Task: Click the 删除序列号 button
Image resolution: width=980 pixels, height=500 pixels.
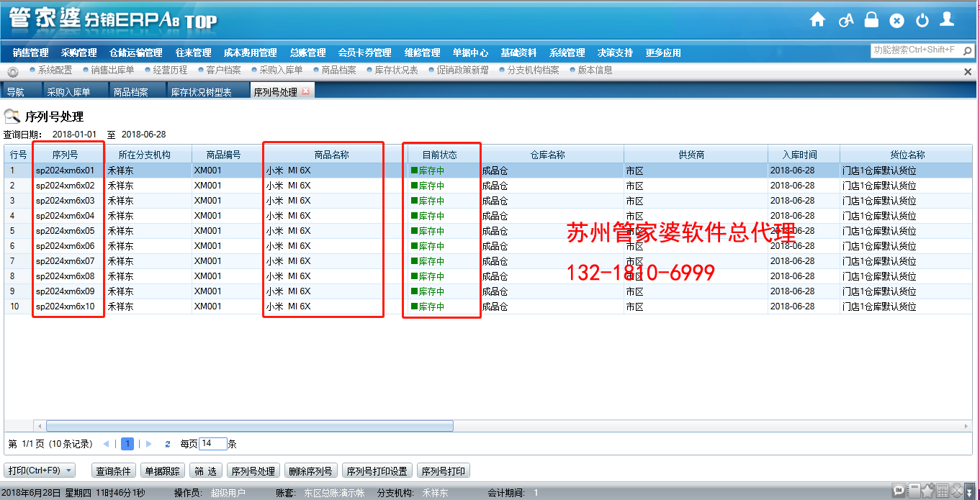Action: click(311, 471)
